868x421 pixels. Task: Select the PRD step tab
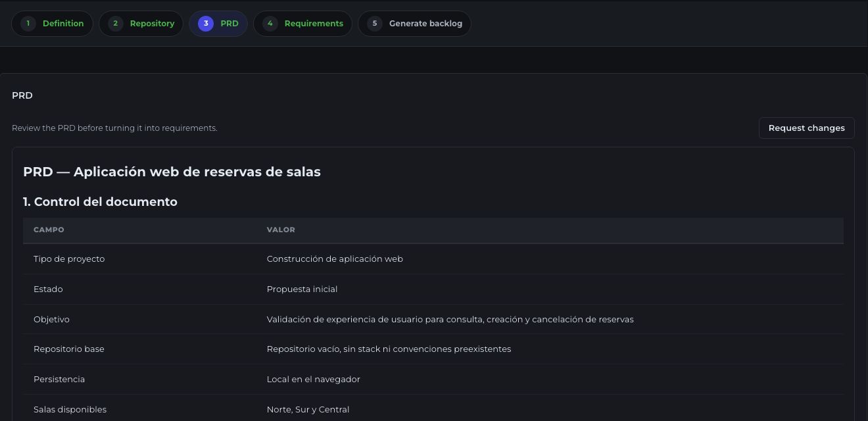click(218, 24)
